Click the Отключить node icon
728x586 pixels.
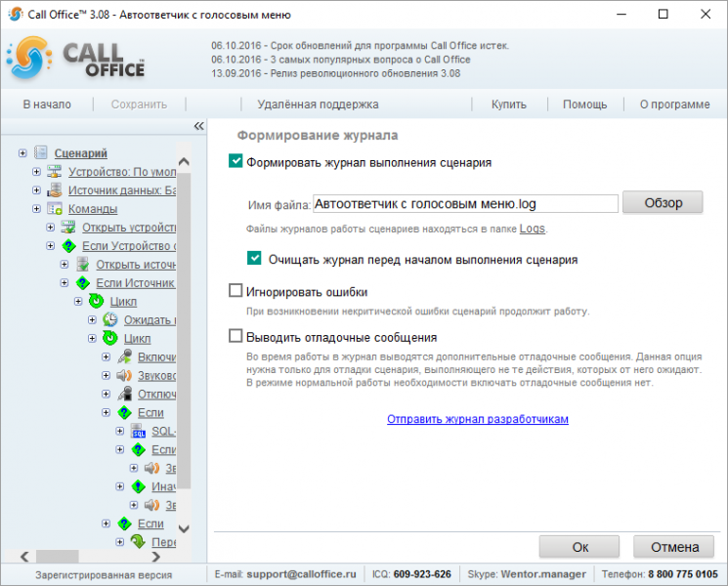124,394
